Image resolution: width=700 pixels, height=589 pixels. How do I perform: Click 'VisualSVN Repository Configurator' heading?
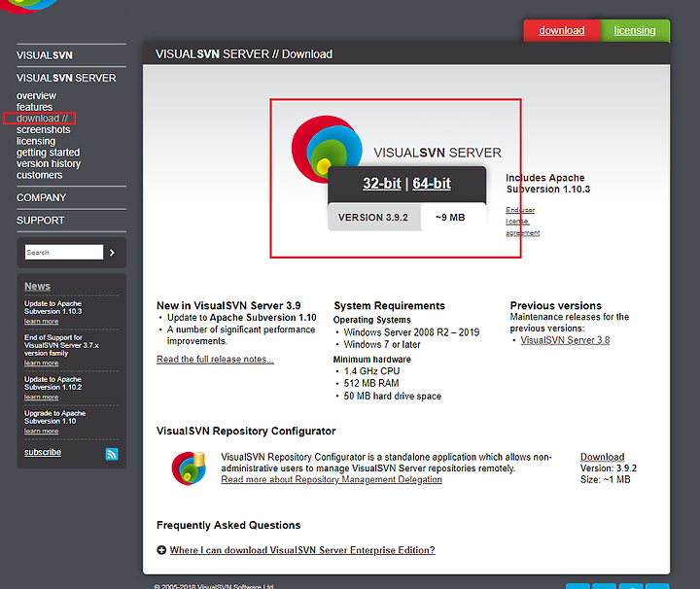[246, 431]
